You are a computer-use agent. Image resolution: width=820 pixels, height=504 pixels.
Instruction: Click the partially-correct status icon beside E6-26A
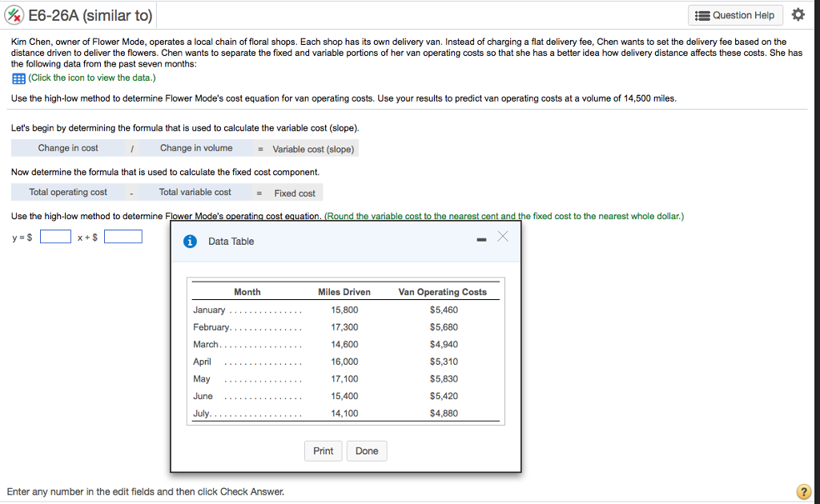coord(14,15)
